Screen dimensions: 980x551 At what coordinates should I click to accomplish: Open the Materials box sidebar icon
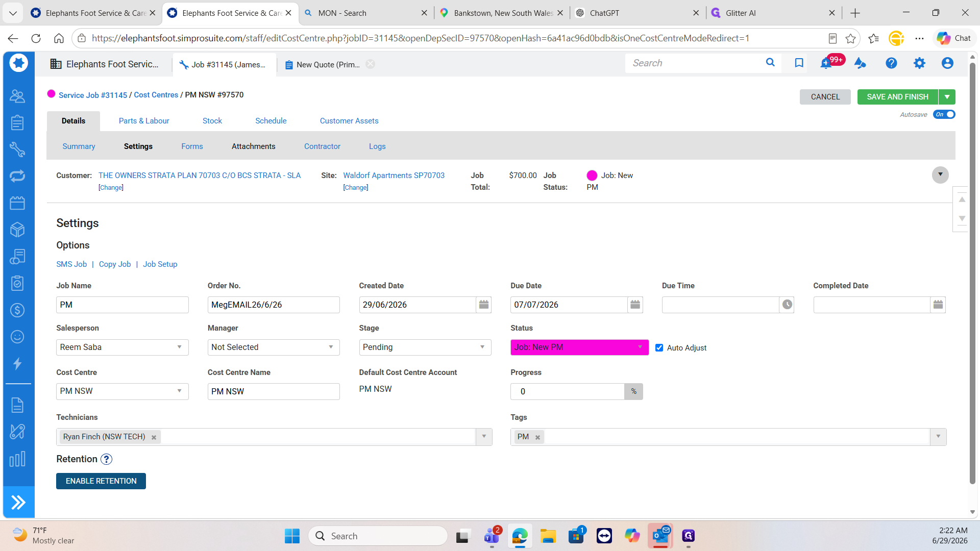[x=17, y=230]
